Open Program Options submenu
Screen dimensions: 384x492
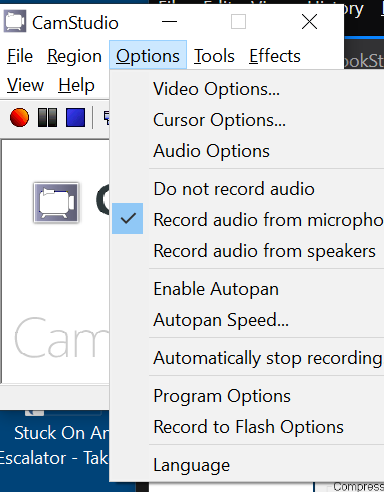[x=248, y=396]
